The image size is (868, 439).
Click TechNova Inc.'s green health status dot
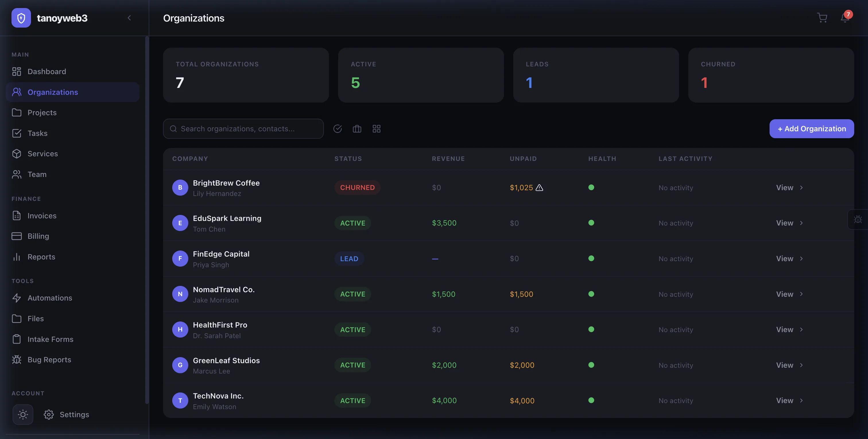point(592,401)
